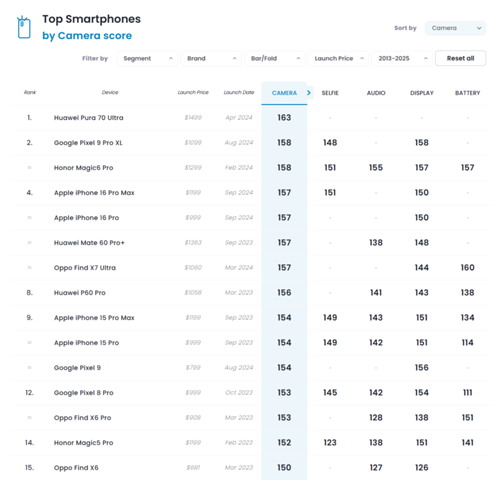Click the smartphone camera logo icon
The image size is (502, 480).
click(x=24, y=27)
